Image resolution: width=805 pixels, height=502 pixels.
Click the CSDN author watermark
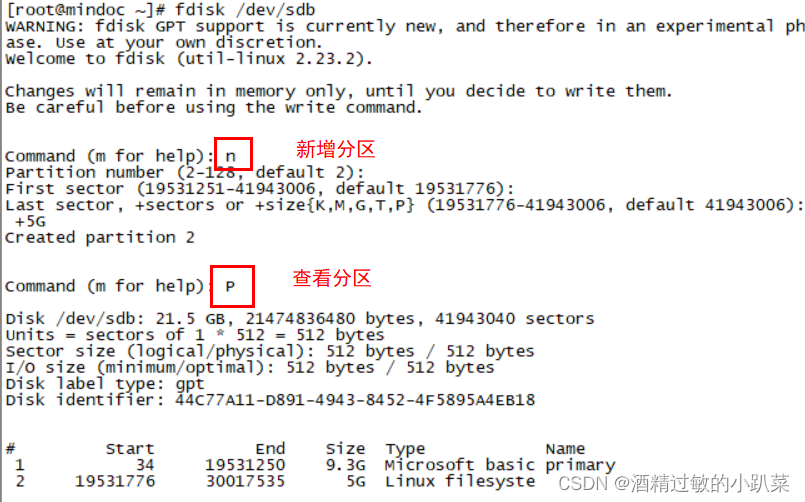[x=674, y=483]
